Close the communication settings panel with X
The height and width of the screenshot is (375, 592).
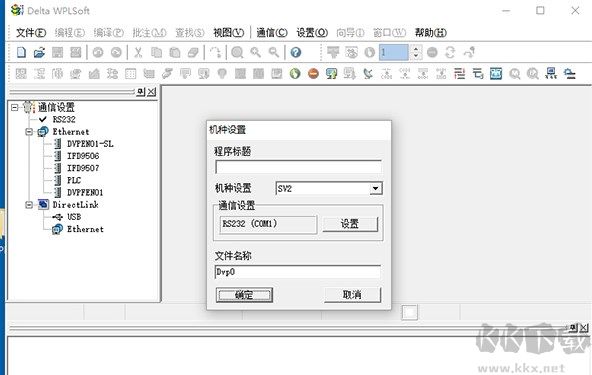151,91
